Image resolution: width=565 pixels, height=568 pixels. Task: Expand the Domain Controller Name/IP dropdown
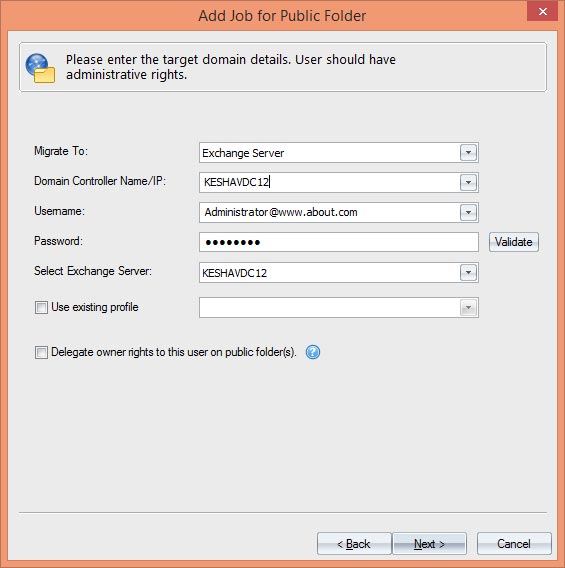[468, 182]
